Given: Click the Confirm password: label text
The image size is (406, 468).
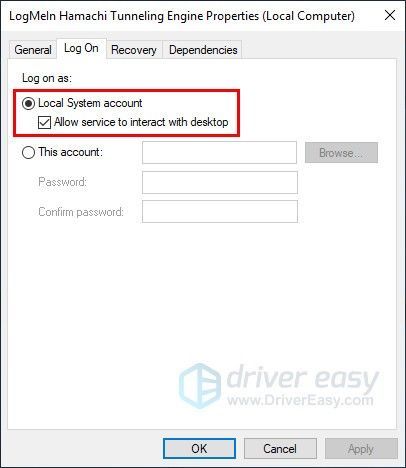Looking at the screenshot, I should [x=81, y=212].
